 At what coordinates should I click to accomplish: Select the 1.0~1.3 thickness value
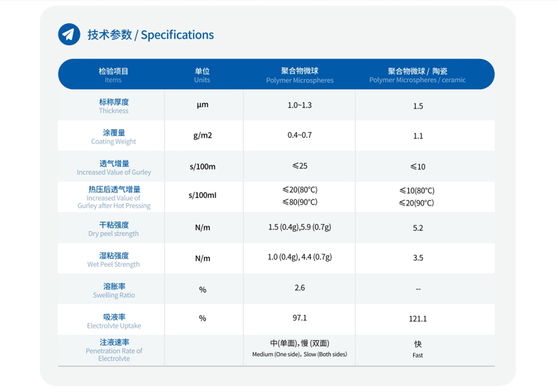[300, 105]
